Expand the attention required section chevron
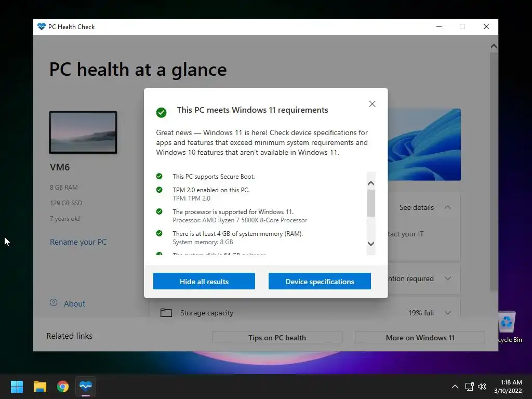Screen dimensions: 532x399 448,278
